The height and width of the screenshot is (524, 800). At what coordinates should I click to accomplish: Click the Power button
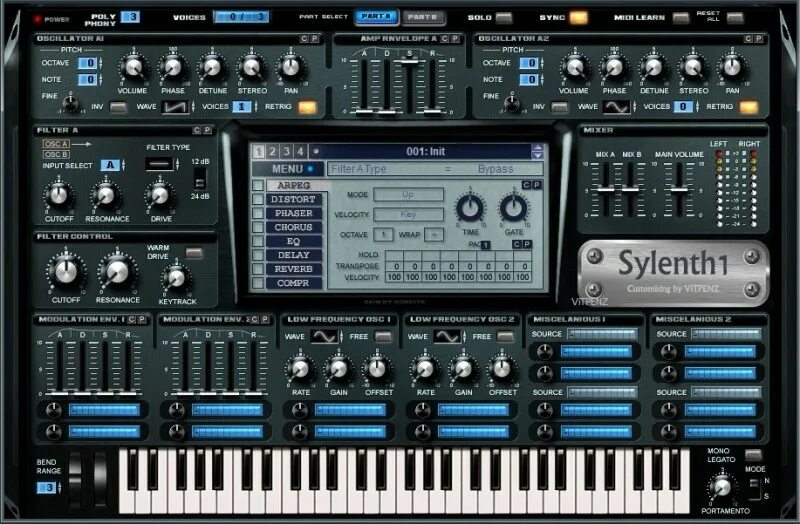[x=37, y=19]
